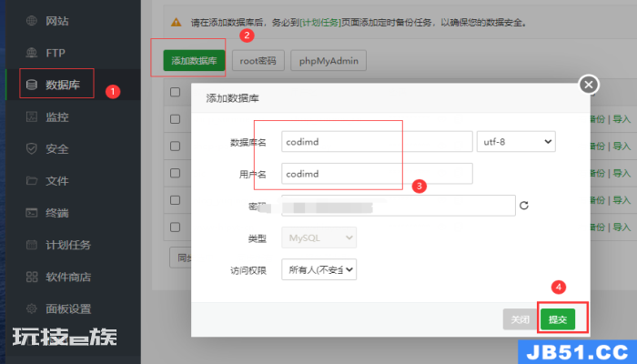The height and width of the screenshot is (364, 637).
Task: Click the 数据库名 input field
Action: point(377,142)
